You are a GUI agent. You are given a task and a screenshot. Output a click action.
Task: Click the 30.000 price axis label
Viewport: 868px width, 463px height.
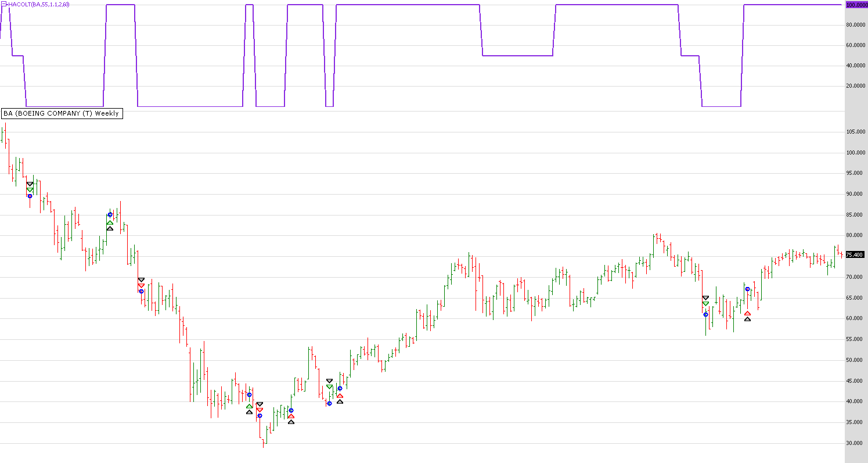pos(855,443)
